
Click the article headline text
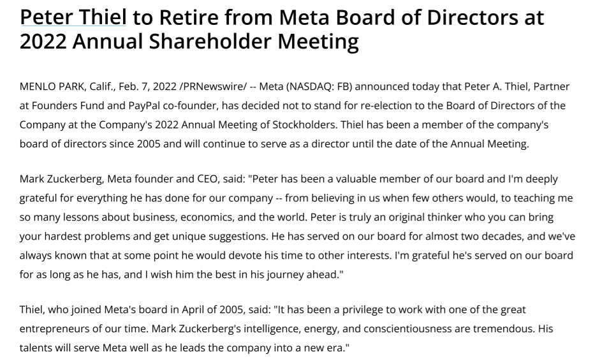click(x=338, y=17)
